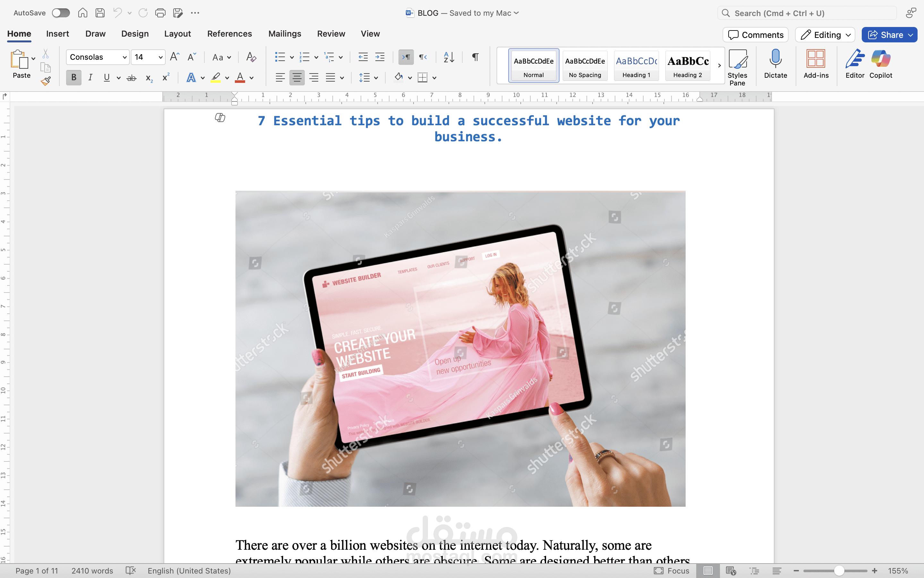Open Copilot from the ribbon
924x578 pixels.
[x=881, y=64]
